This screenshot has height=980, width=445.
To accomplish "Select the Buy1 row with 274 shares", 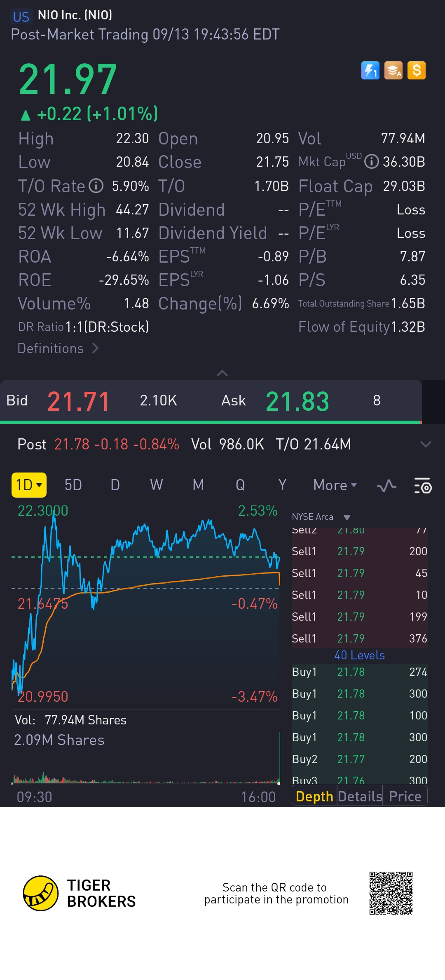I will click(359, 672).
